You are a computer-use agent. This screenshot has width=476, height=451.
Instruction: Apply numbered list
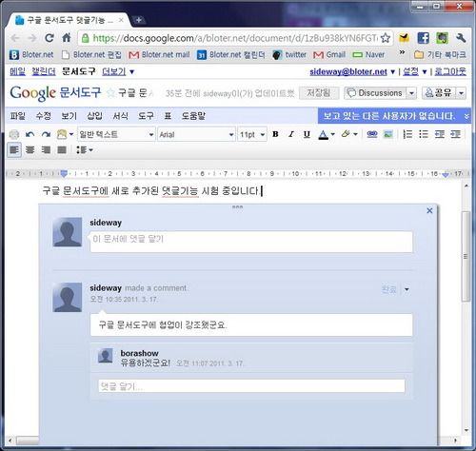[407, 134]
